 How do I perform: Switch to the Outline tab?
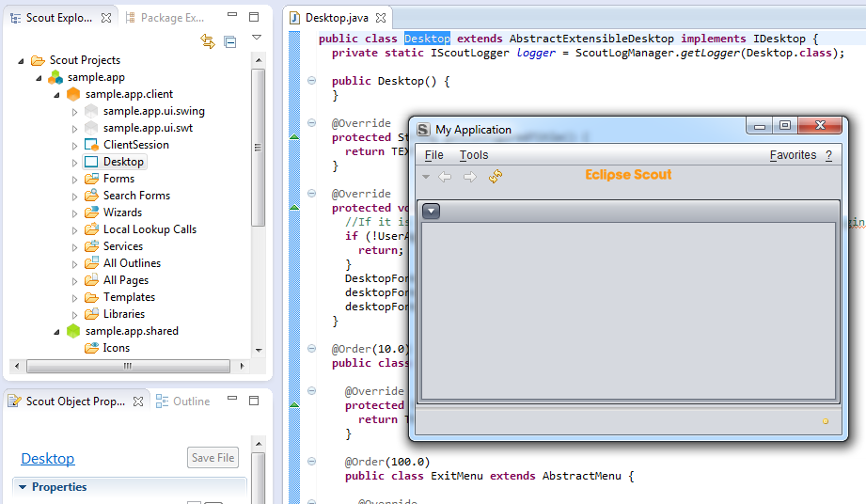182,402
